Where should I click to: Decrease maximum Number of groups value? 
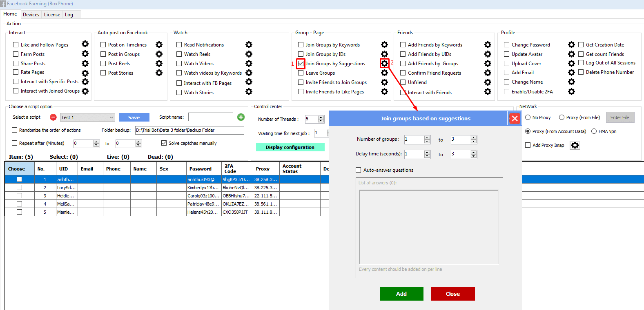click(474, 142)
